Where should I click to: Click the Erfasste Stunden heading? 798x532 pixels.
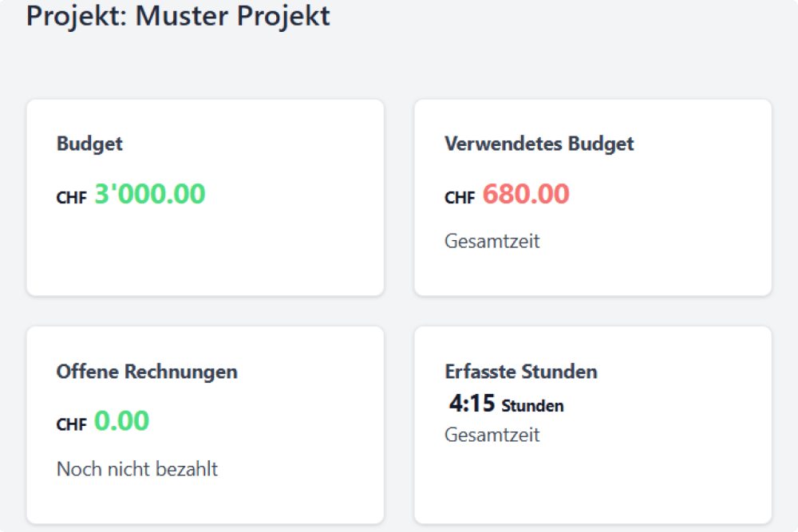coord(521,372)
